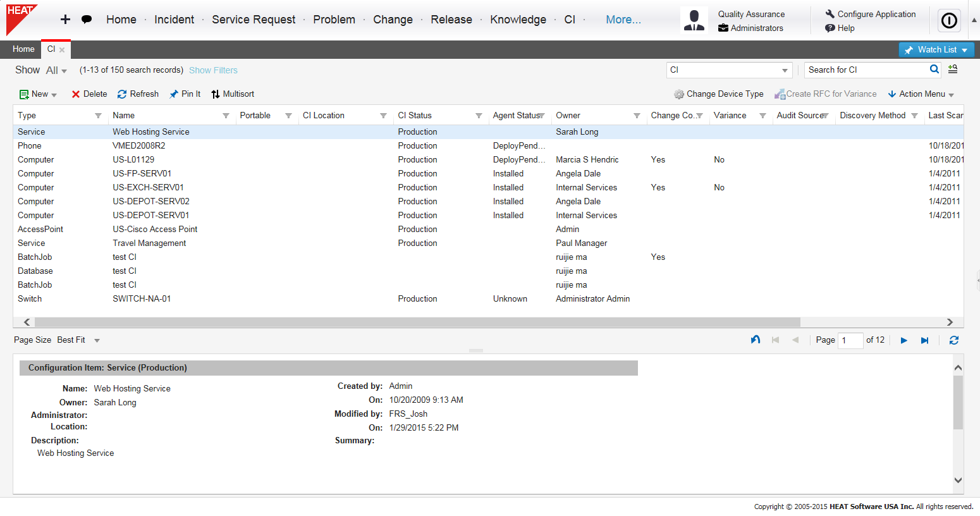Open the Action Menu dropdown
980x516 pixels.
point(921,94)
